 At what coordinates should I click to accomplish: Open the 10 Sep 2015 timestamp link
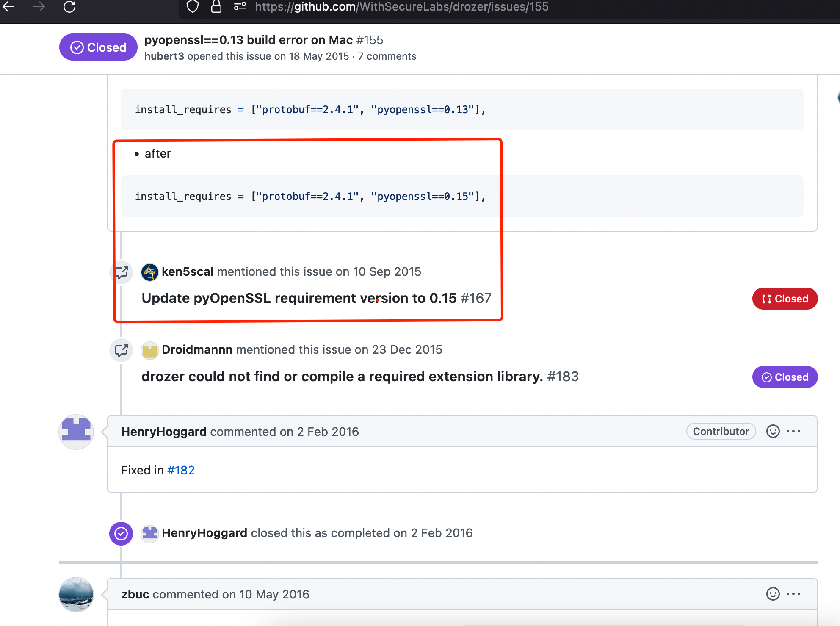tap(387, 271)
